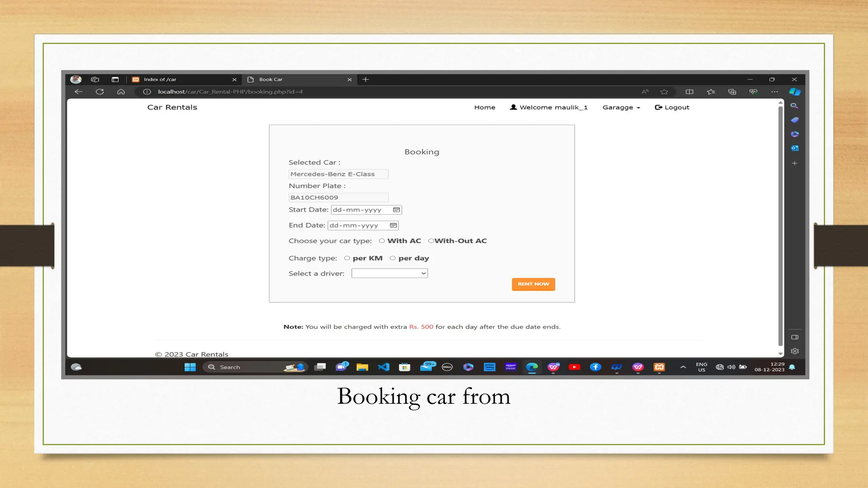Open File Explorer from taskbar
The width and height of the screenshot is (868, 488).
coord(362,367)
